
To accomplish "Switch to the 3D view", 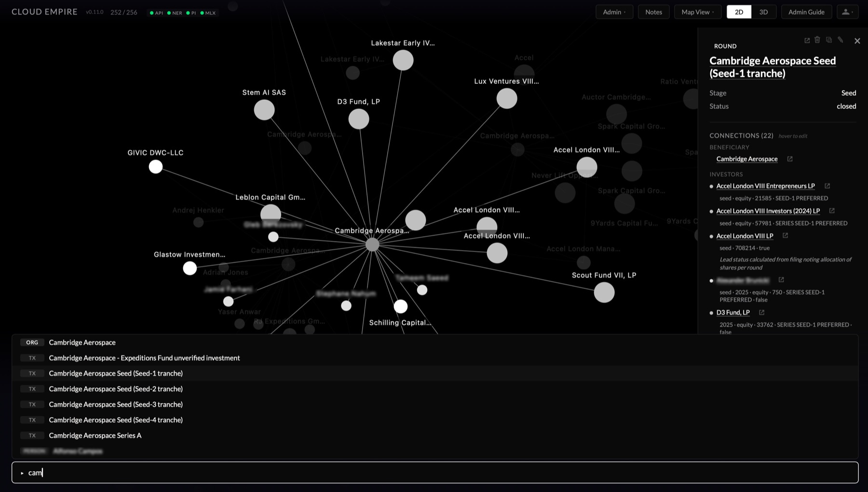I will pyautogui.click(x=763, y=12).
